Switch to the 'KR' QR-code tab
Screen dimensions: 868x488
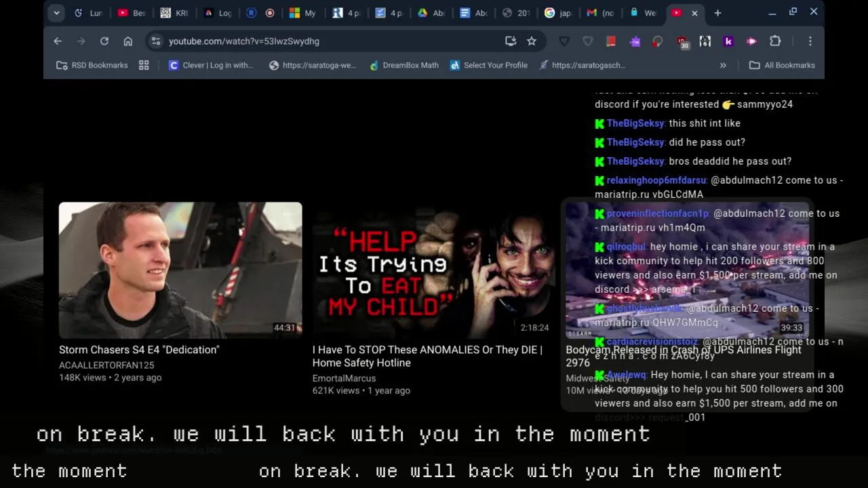(174, 13)
